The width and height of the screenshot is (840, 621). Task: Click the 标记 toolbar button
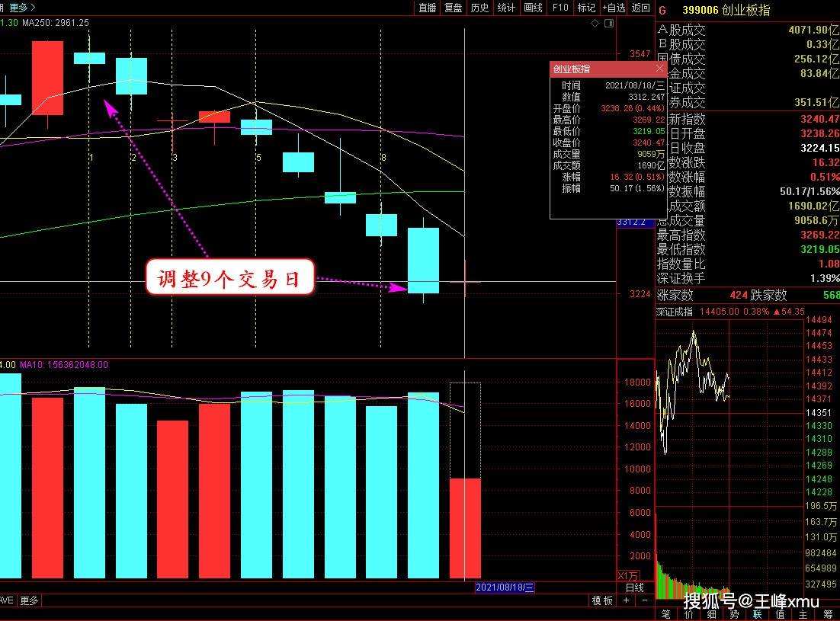pos(587,8)
